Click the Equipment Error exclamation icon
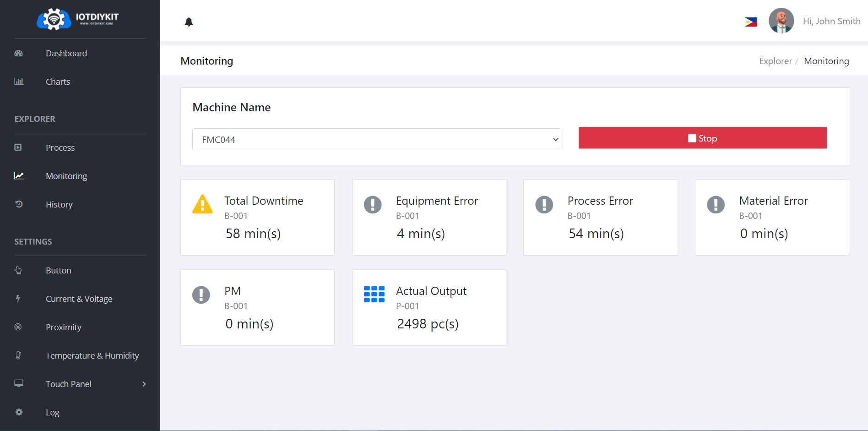 point(373,204)
